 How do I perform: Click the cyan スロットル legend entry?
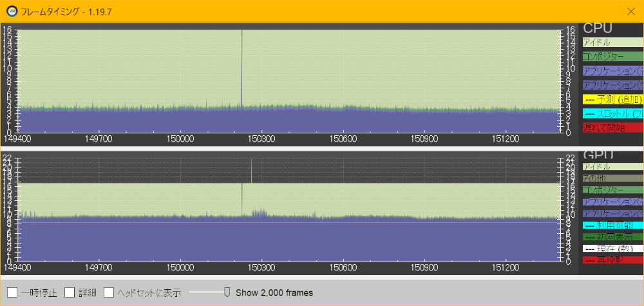coord(613,113)
